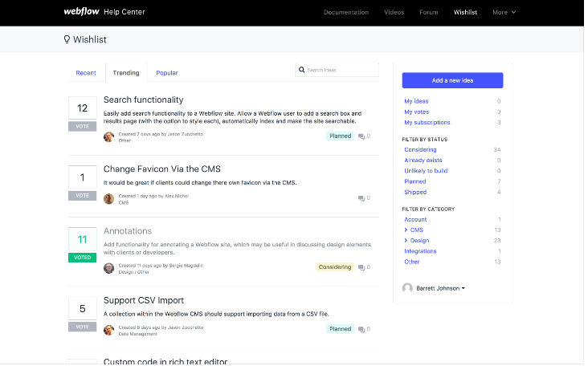
Task: Open comments icon on Annotations idea
Action: coord(361,267)
